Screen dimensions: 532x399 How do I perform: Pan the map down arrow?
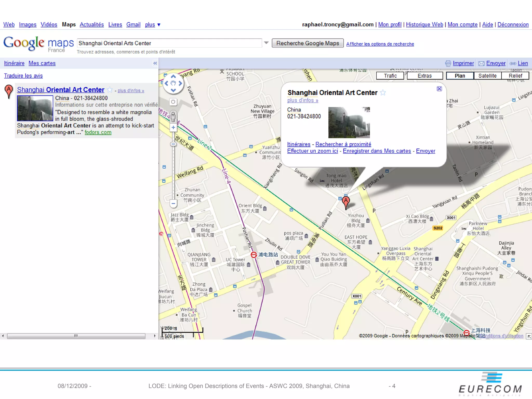click(173, 90)
